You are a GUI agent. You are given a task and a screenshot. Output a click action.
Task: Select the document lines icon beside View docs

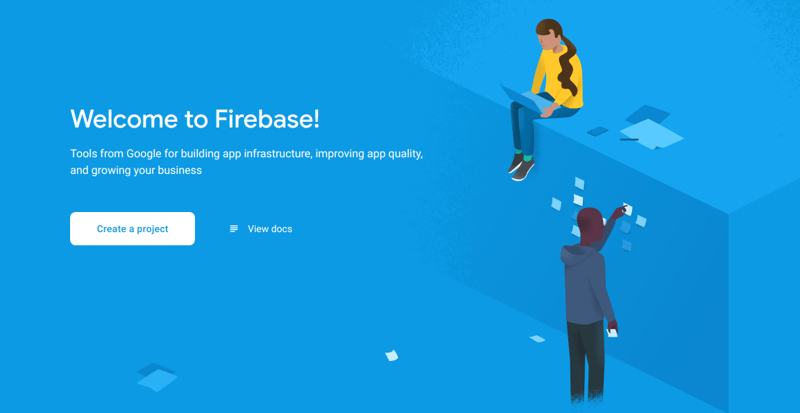point(234,229)
